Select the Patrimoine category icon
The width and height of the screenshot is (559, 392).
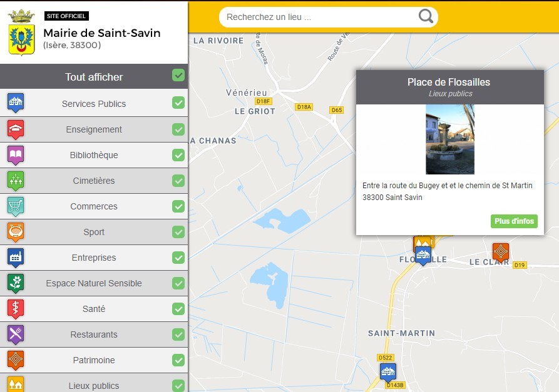(x=15, y=360)
